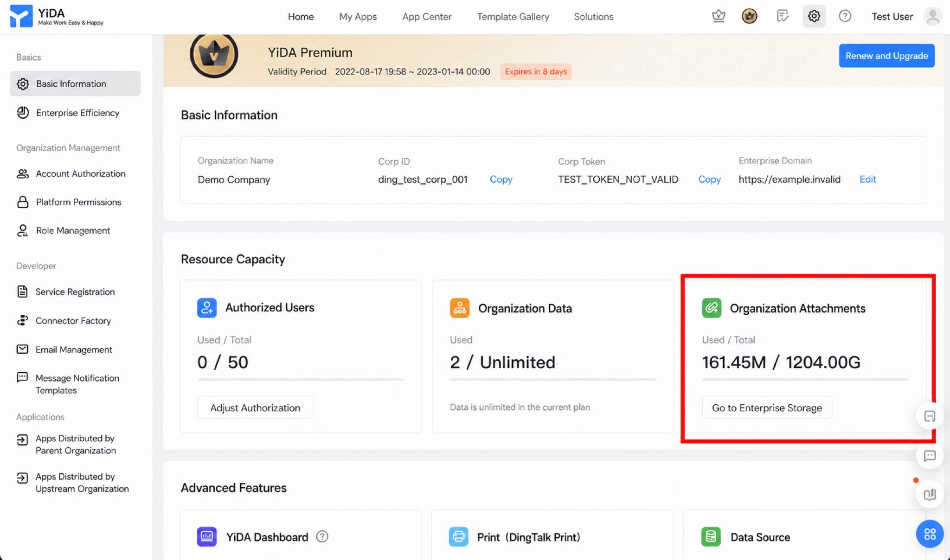Open the task checklist icon in header
Image resolution: width=950 pixels, height=560 pixels.
pos(783,16)
